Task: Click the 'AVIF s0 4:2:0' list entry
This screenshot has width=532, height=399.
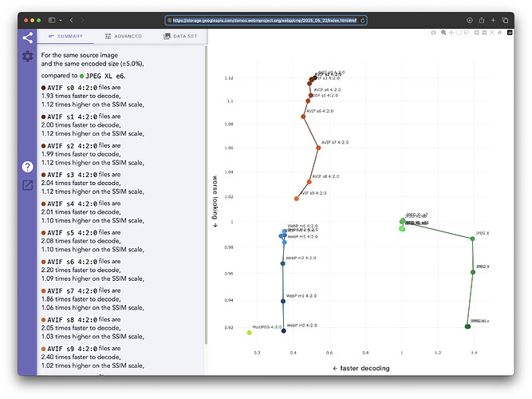Action: click(73, 88)
